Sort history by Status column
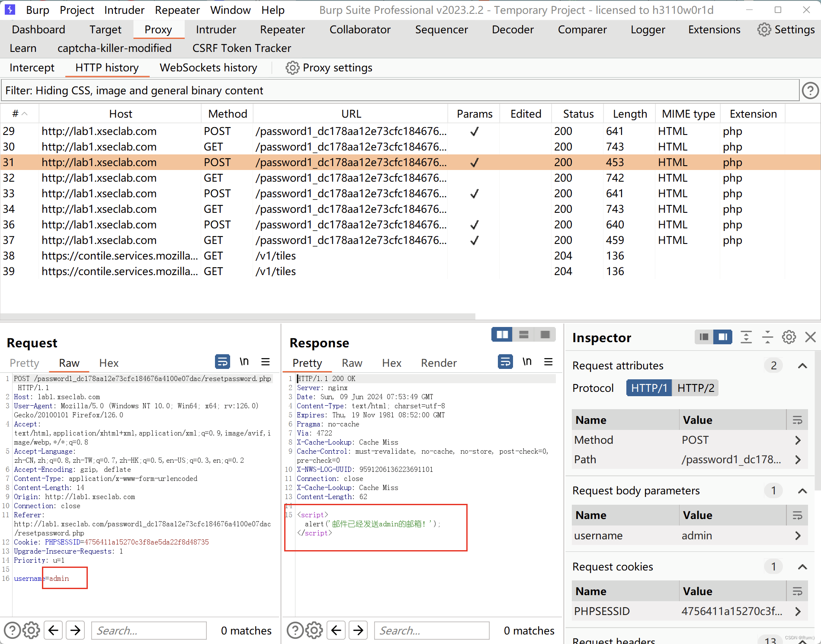Viewport: 821px width, 644px height. tap(578, 114)
